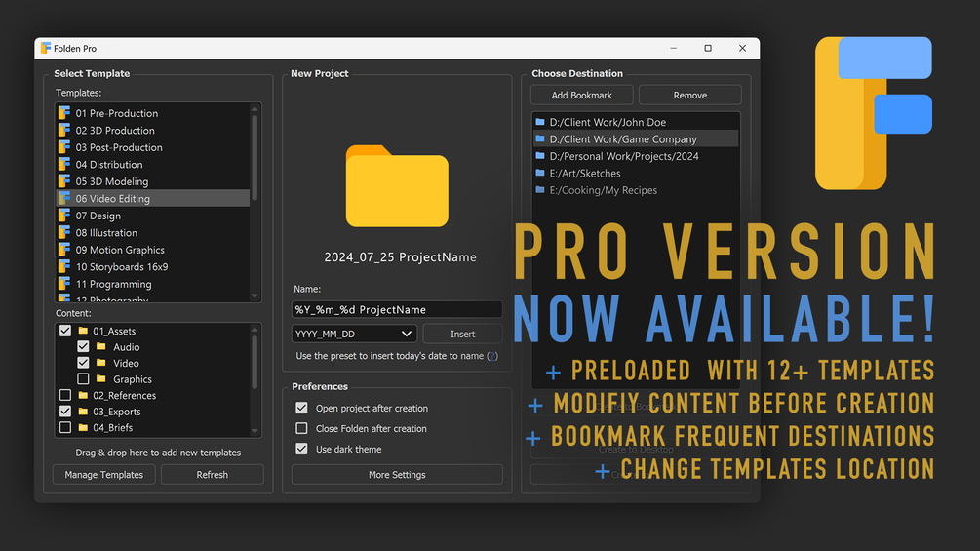Select the 07 Design template name

pos(98,216)
